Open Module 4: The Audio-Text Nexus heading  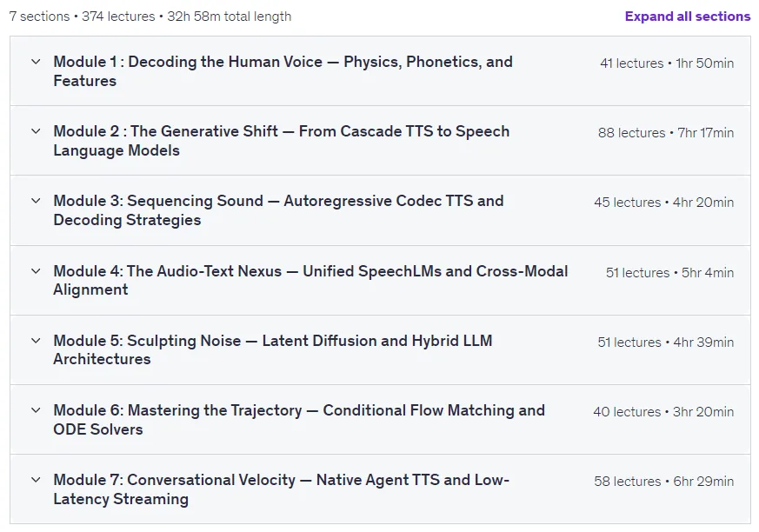[x=310, y=280]
